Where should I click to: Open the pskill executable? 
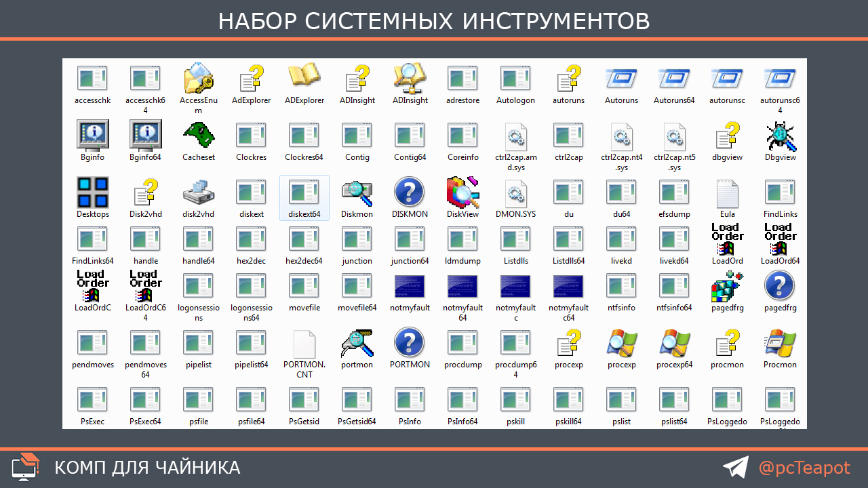click(515, 400)
